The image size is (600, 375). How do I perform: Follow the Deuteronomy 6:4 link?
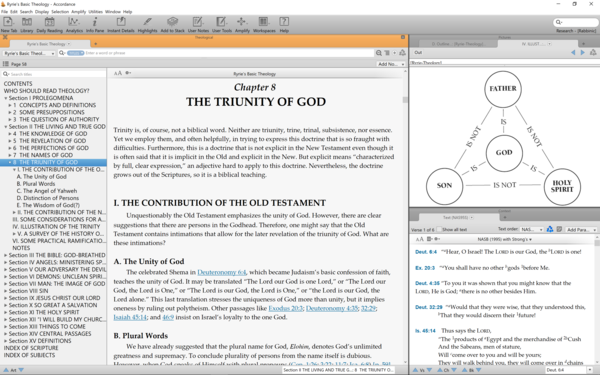click(x=222, y=272)
